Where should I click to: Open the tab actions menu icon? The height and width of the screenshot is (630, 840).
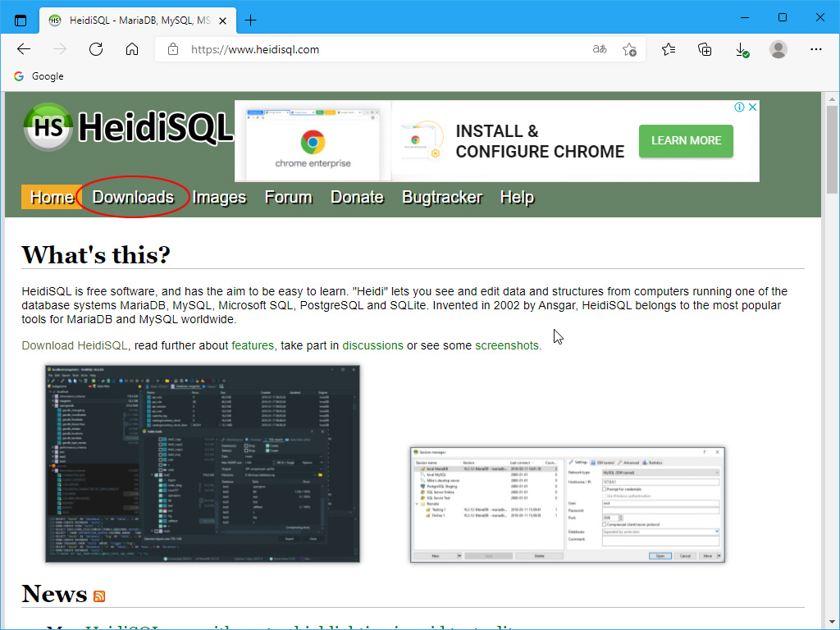pyautogui.click(x=21, y=21)
